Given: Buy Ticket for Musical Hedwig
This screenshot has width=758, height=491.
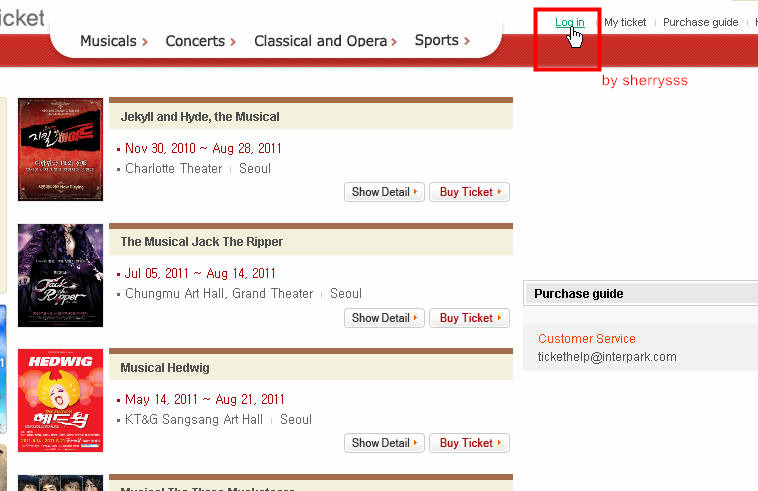Looking at the screenshot, I should pyautogui.click(x=469, y=443).
